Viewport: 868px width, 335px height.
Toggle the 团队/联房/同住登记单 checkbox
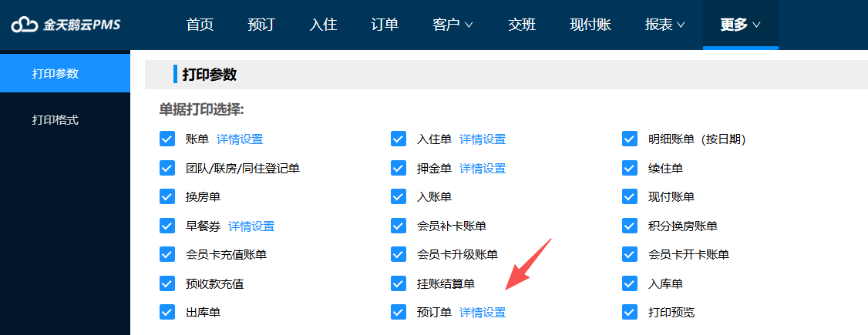point(167,168)
